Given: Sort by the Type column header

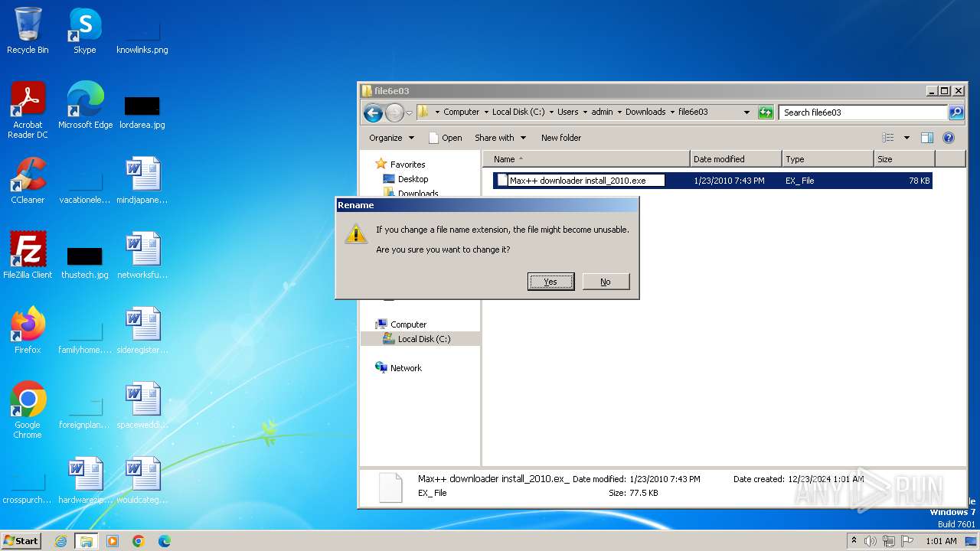Looking at the screenshot, I should pyautogui.click(x=828, y=159).
